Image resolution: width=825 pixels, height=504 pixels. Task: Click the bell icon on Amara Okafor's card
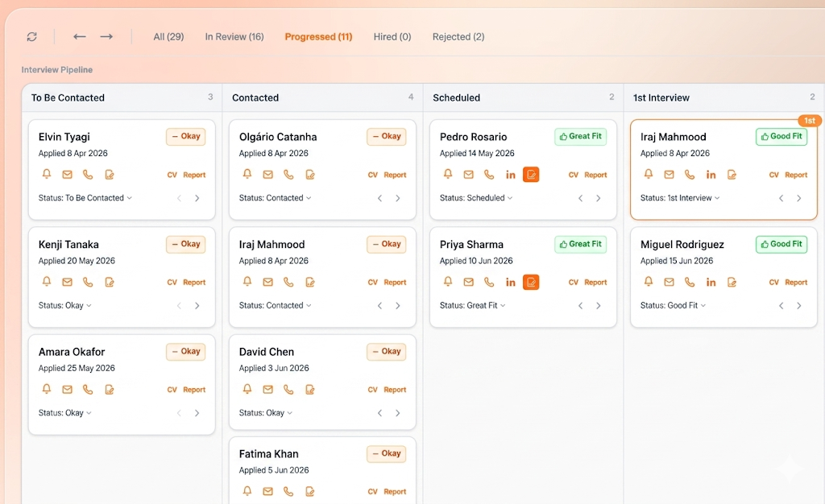pos(46,389)
